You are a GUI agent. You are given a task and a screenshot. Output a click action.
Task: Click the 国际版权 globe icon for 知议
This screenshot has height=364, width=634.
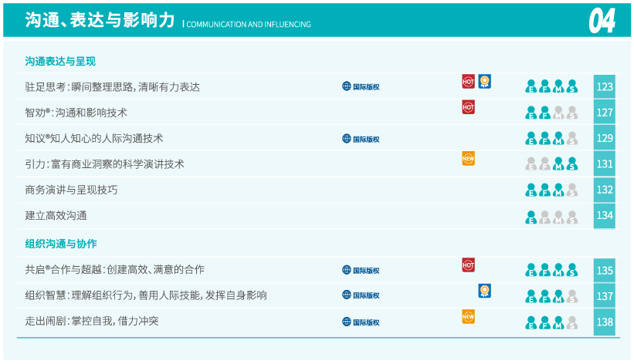(x=347, y=139)
